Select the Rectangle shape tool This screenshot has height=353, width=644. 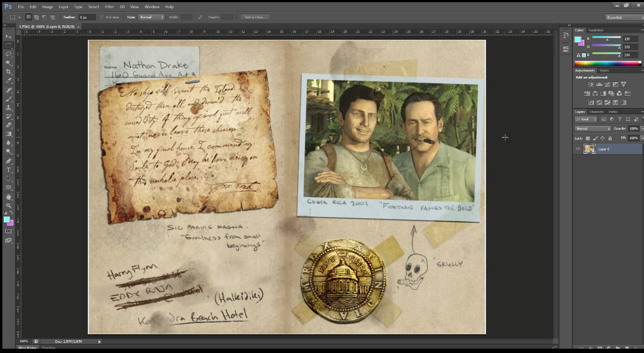click(x=8, y=188)
